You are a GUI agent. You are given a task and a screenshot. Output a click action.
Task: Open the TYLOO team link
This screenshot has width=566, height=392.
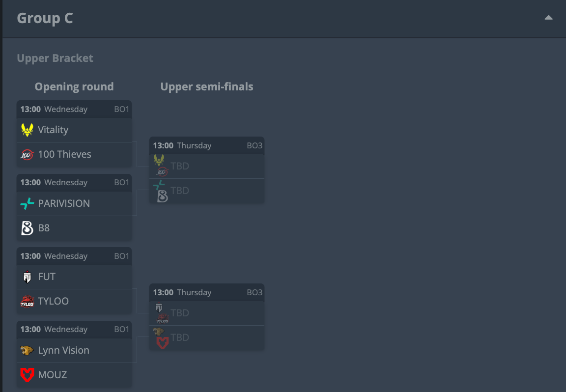[x=53, y=302]
